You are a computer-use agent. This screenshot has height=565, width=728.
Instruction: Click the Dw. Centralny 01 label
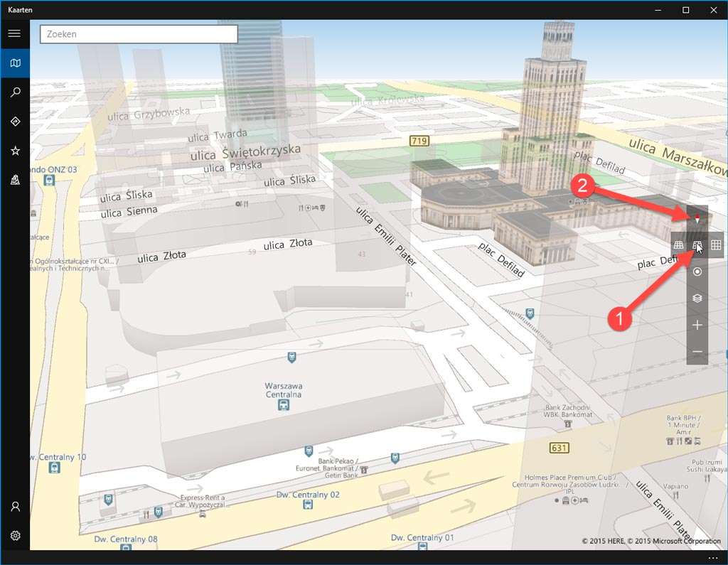click(422, 537)
